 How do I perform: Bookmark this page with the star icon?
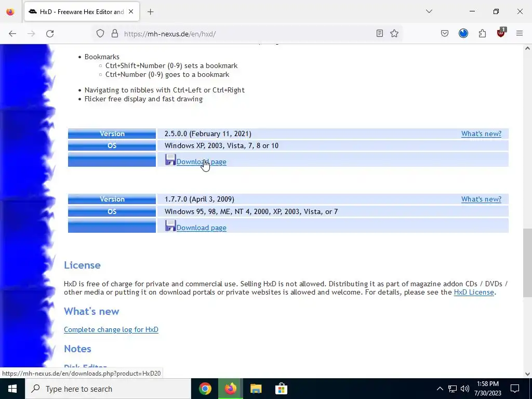coord(394,33)
